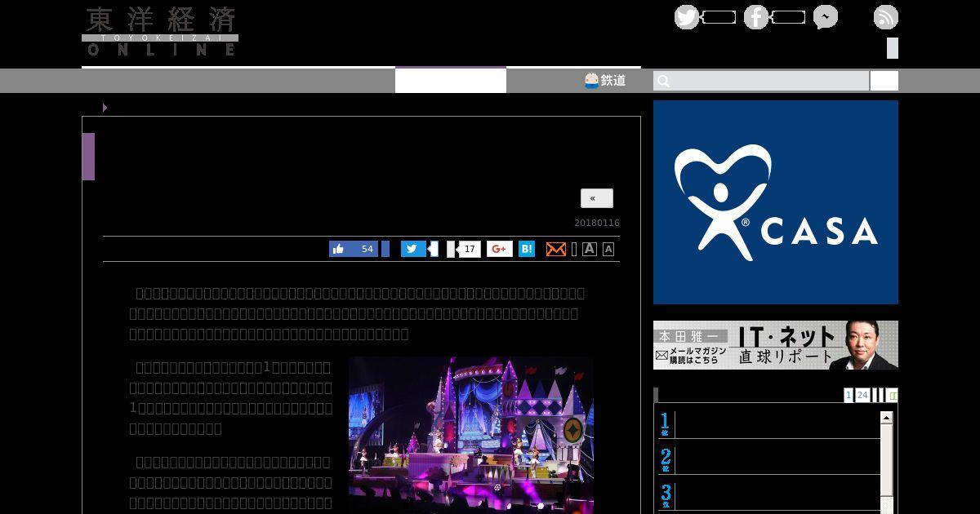Click the Facebook like count 54
Viewport: 980px width, 514px height.
pos(367,249)
